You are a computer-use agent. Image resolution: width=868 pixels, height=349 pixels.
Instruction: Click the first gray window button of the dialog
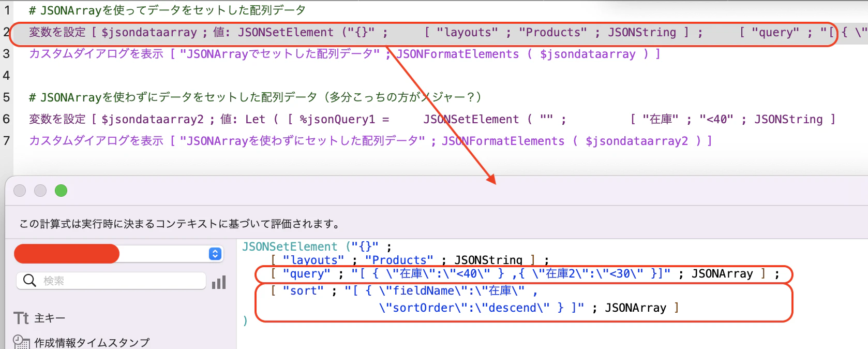click(x=20, y=191)
